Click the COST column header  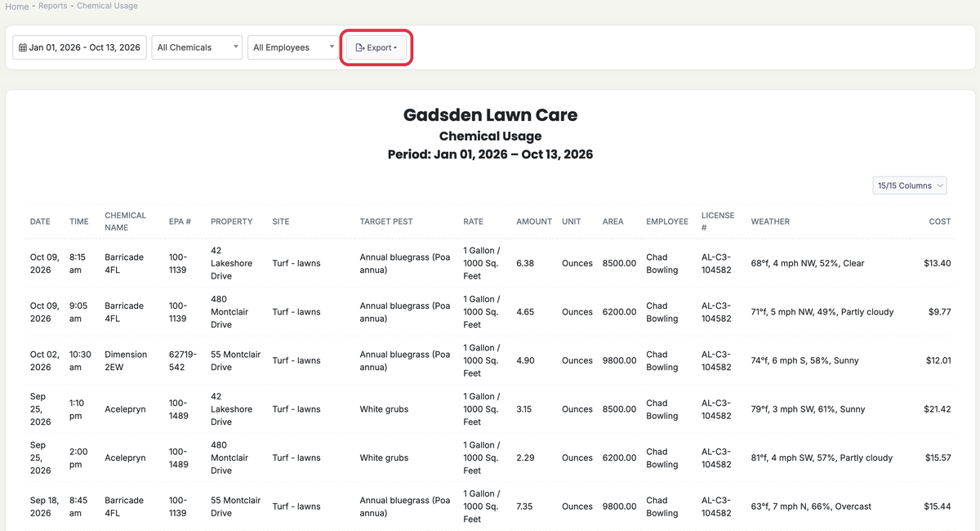[x=940, y=221]
